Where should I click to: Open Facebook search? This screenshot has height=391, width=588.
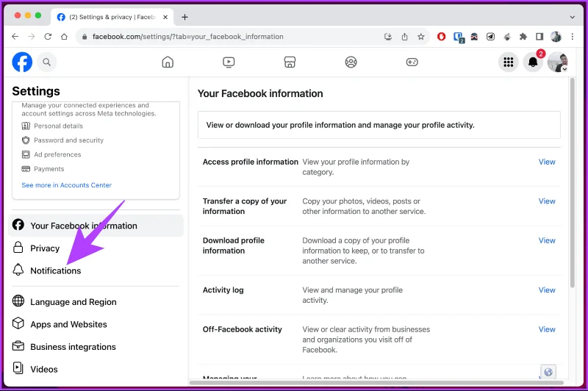click(x=46, y=62)
